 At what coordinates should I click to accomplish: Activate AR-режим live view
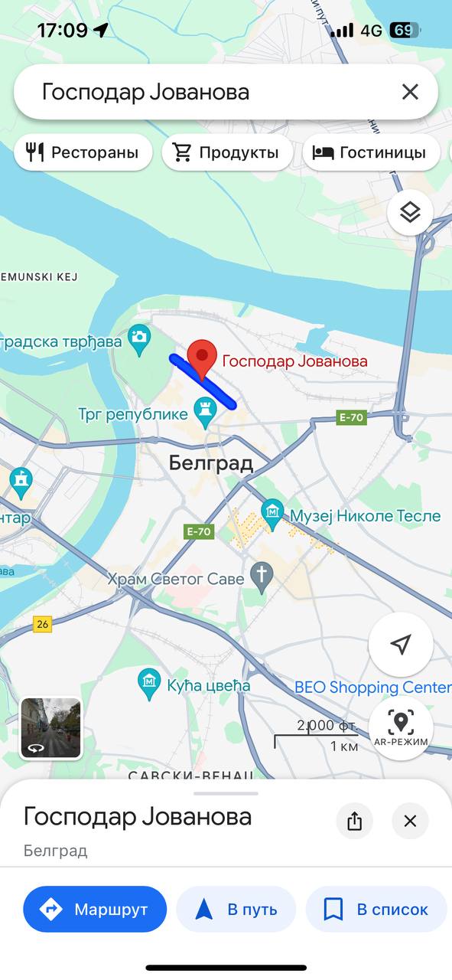click(x=401, y=727)
